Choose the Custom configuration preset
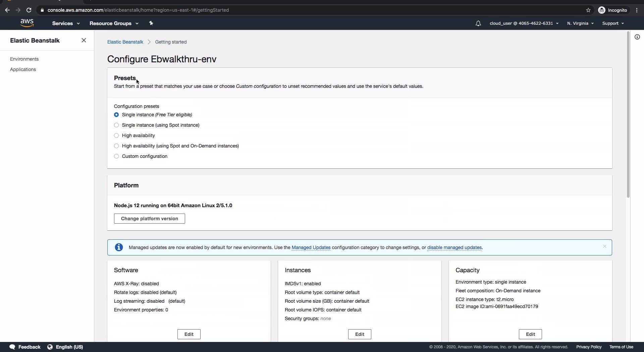 pyautogui.click(x=116, y=156)
